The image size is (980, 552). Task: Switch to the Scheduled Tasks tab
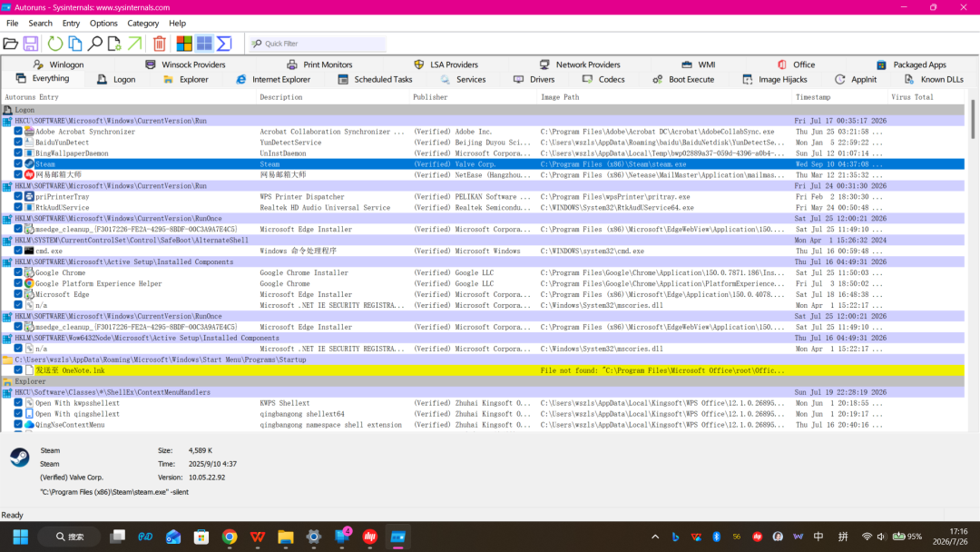pyautogui.click(x=375, y=79)
